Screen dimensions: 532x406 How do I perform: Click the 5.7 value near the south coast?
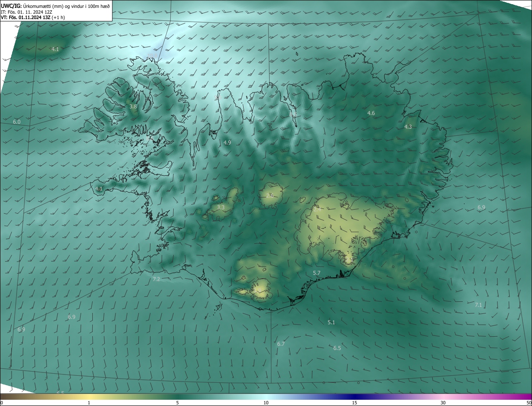pyautogui.click(x=317, y=273)
